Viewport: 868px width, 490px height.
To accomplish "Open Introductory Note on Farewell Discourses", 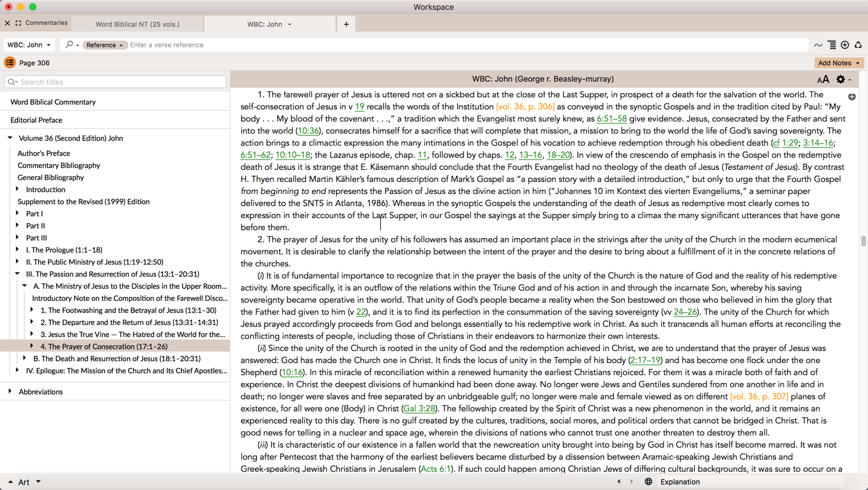I will (x=130, y=298).
